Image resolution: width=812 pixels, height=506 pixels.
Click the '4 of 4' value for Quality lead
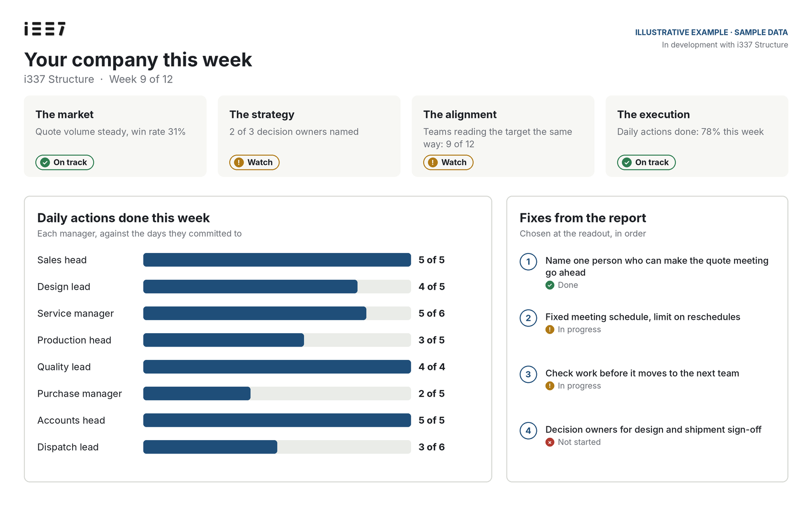[x=432, y=367]
